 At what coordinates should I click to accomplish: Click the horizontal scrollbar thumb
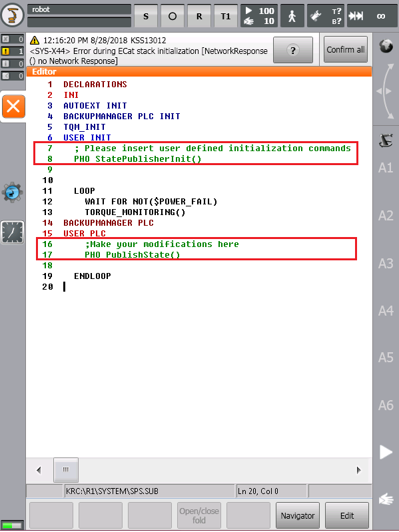pos(66,470)
